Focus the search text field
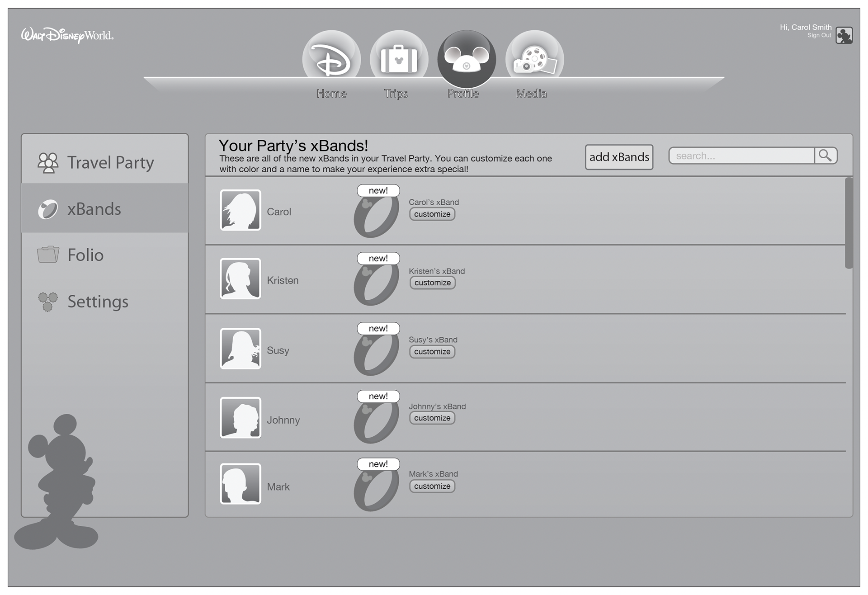 click(741, 156)
